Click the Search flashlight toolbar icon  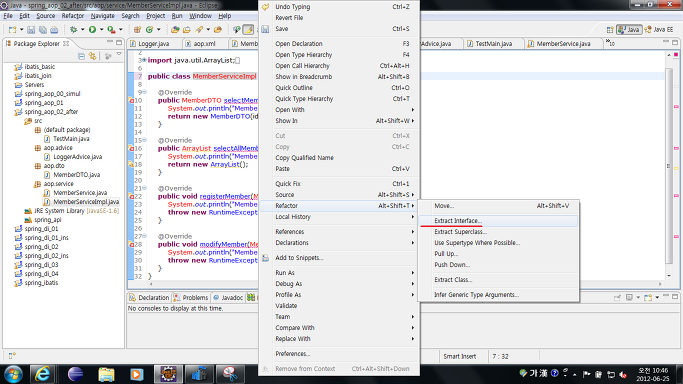[199, 30]
